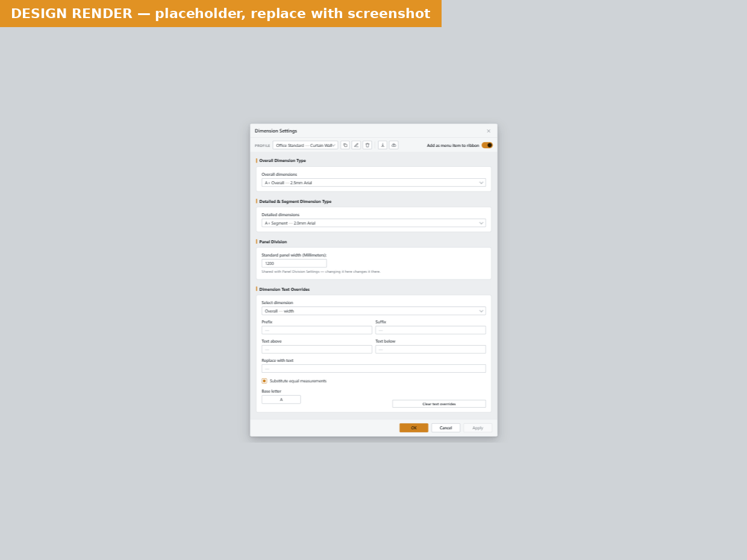Viewport: 747px width, 560px height.
Task: Open the Detailed dimensions dropdown
Action: tap(373, 223)
